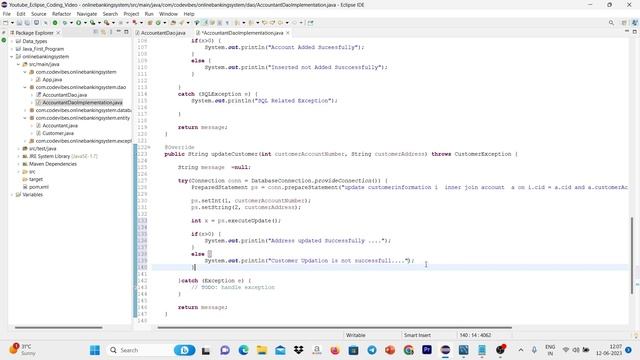Screen dimensions: 640x360
Task: Click the New Java Package toolbar icon
Action: point(150,23)
